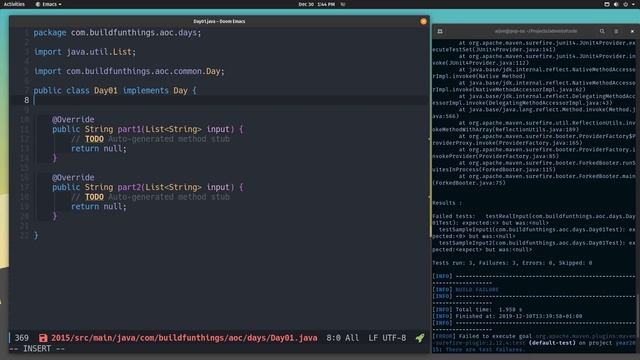Click the @Override annotation above part1
Screen dimensions: 640x360
(73, 119)
